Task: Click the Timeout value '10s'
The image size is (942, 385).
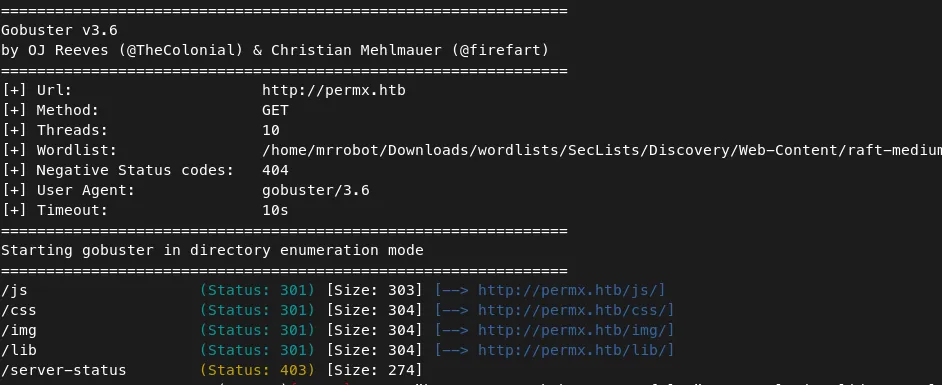Action: pyautogui.click(x=275, y=210)
